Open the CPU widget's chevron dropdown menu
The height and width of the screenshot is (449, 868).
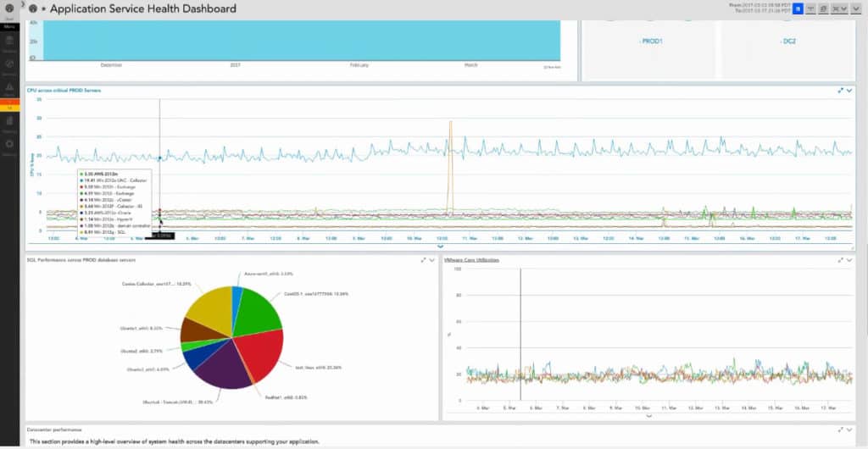click(x=849, y=90)
